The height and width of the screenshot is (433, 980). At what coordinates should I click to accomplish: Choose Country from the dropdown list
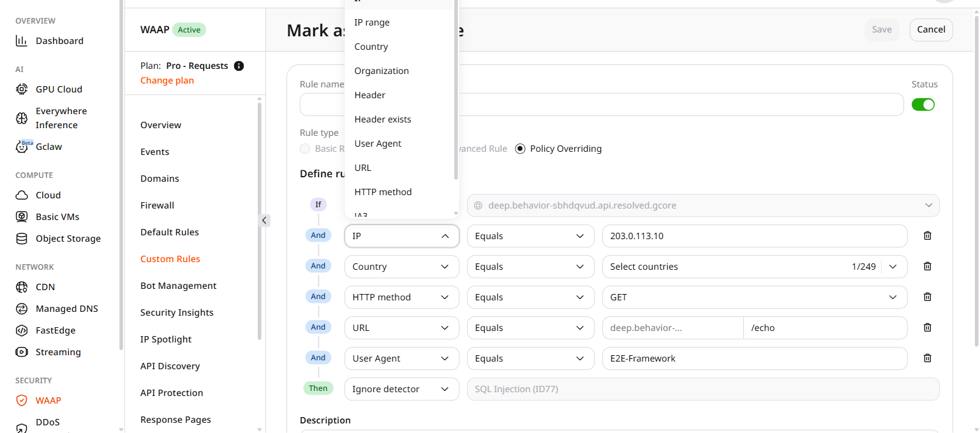point(399,47)
